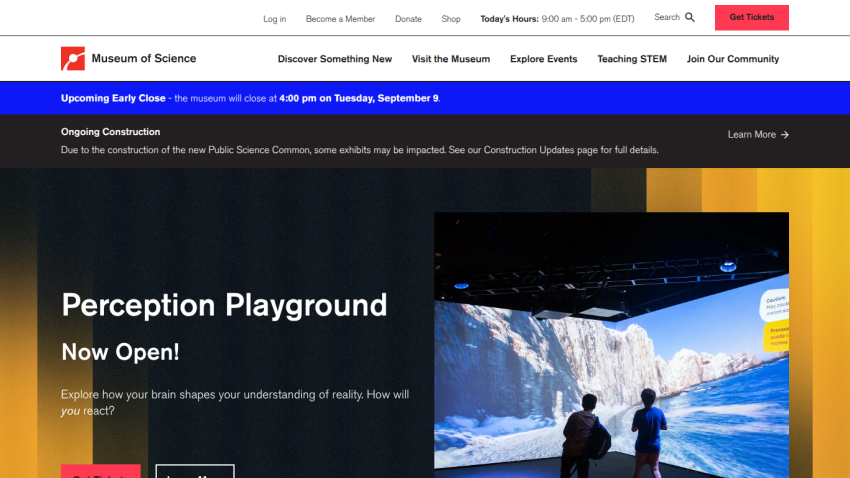850x478 pixels.
Task: Click the Perception Playground heading
Action: [224, 306]
